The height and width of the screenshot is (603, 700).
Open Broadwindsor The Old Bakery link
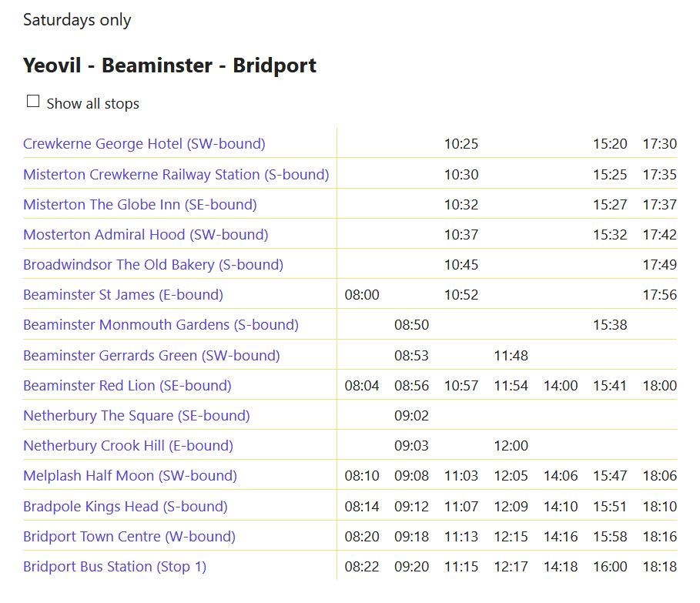[153, 265]
